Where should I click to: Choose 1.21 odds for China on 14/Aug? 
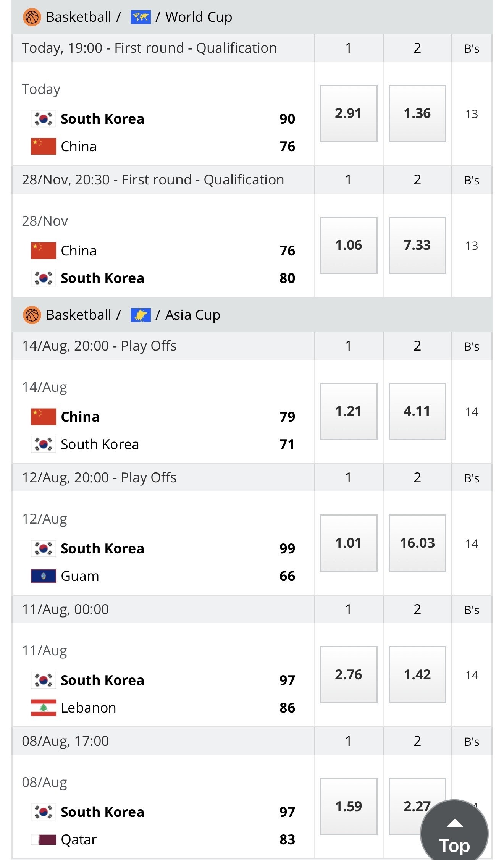[349, 411]
